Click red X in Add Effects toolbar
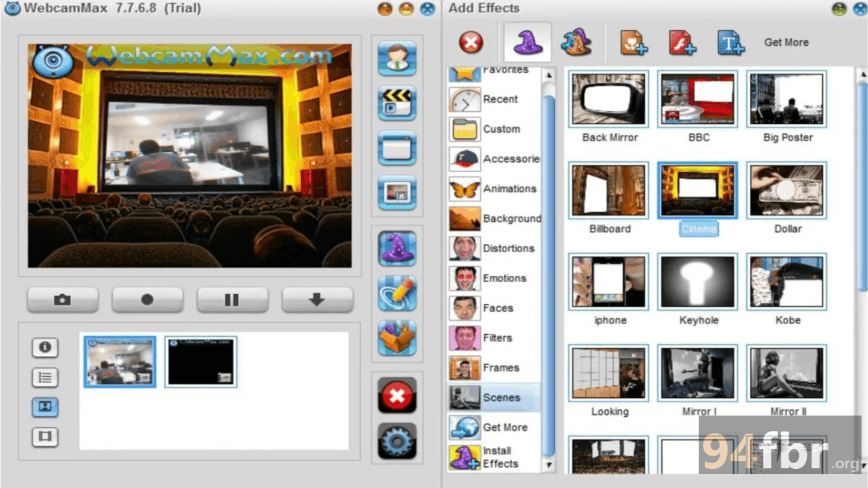The image size is (868, 488). (x=471, y=43)
